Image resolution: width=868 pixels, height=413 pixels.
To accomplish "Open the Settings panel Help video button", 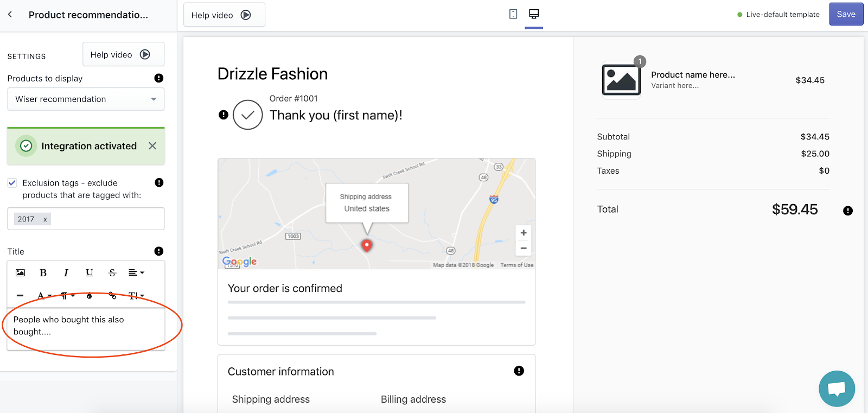I will click(123, 54).
